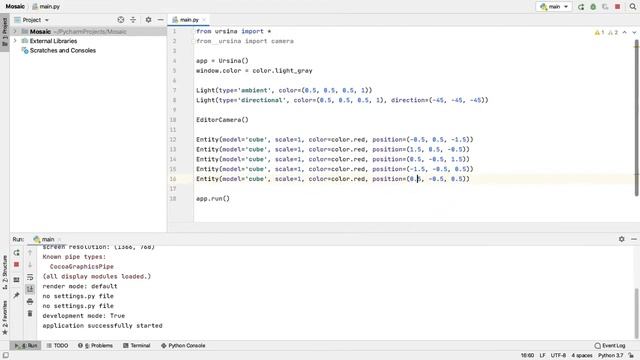Click the weak warning count indicator
640x360 pixels.
tap(613, 32)
